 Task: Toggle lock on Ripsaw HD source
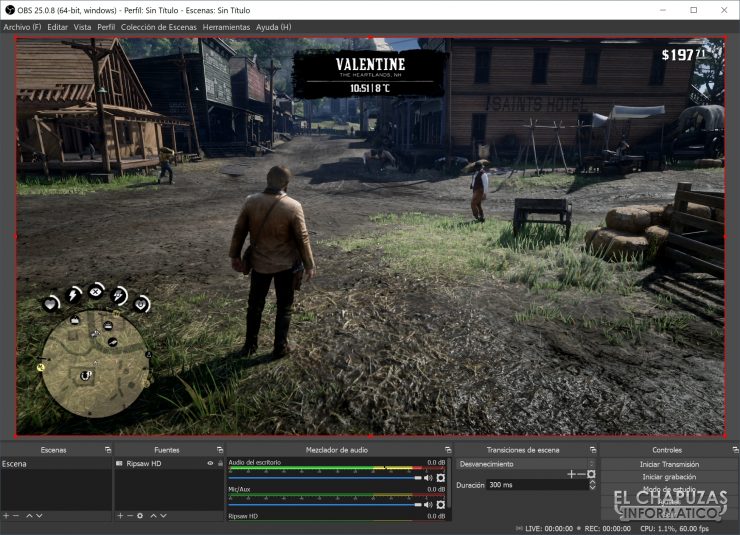click(220, 464)
